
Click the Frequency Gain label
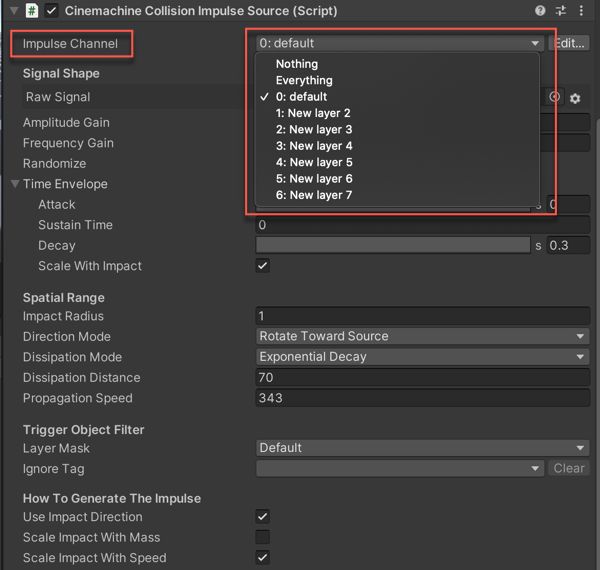pos(68,143)
